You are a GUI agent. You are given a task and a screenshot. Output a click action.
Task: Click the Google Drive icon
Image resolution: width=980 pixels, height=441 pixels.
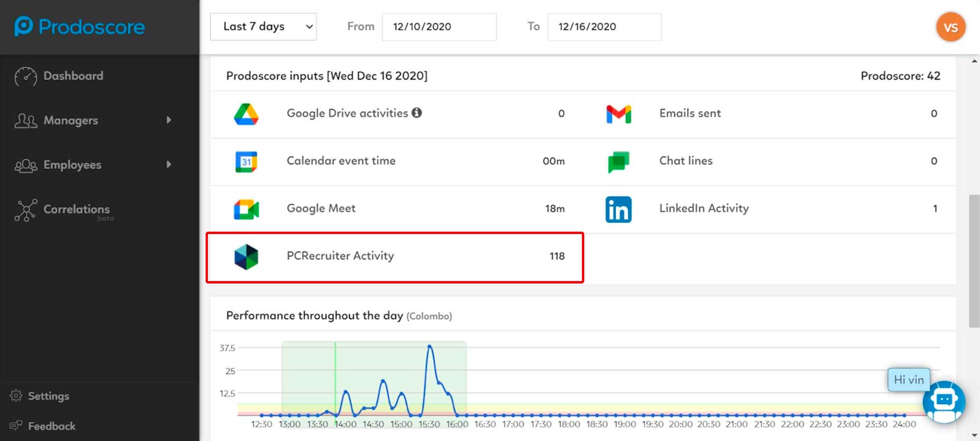(246, 114)
